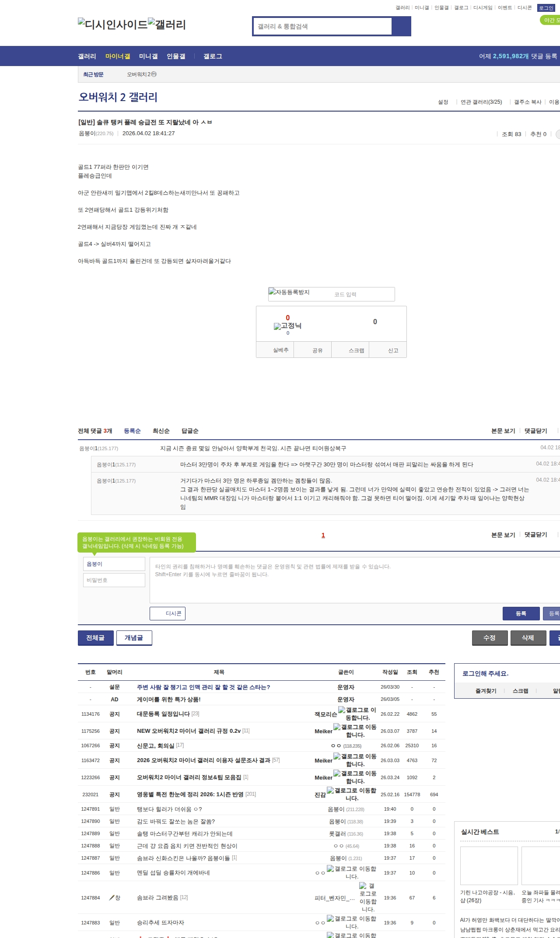Open post 탱보다 힐러가 더쉬움 ㅇ?
Image resolution: width=560 pixels, height=938 pixels.
(169, 809)
